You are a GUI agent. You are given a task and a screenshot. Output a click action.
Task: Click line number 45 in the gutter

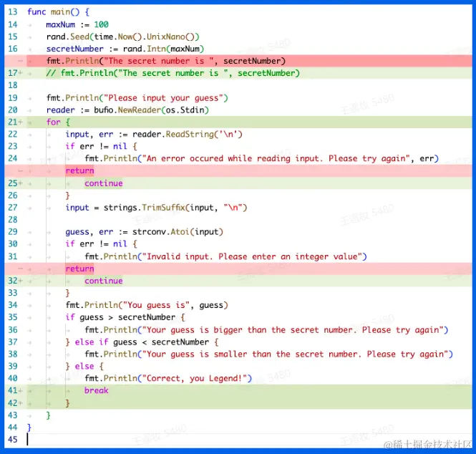13,440
